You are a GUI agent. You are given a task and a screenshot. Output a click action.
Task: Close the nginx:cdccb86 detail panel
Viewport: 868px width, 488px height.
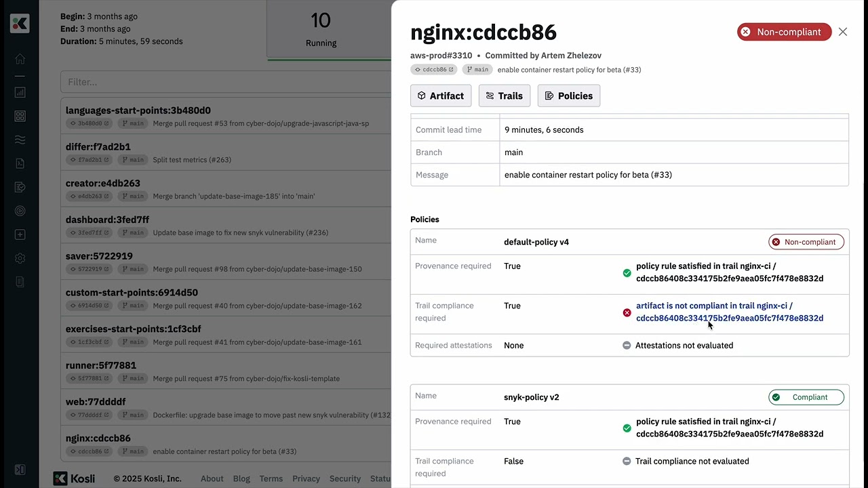pos(843,32)
